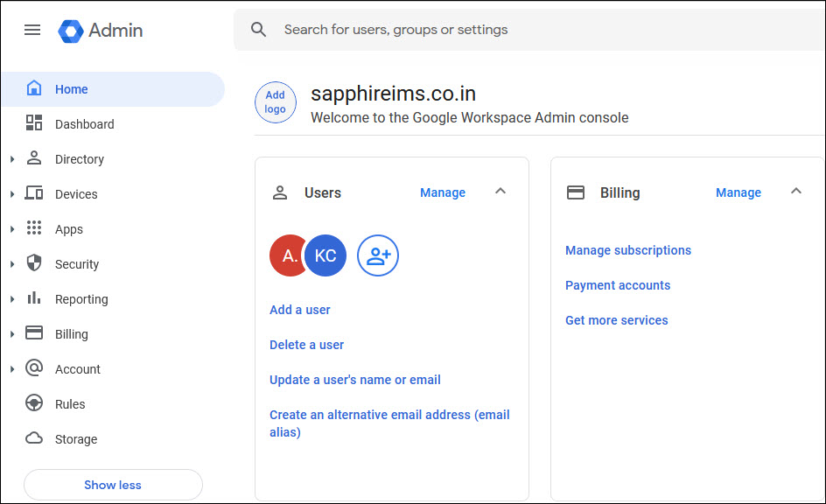Collapse the Billing card chevron
The width and height of the screenshot is (826, 504).
[x=796, y=192]
